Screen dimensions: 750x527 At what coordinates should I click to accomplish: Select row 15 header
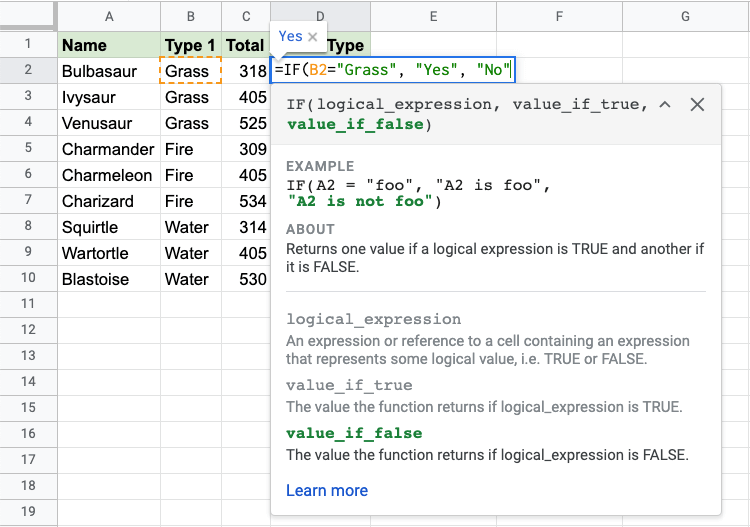[x=28, y=408]
